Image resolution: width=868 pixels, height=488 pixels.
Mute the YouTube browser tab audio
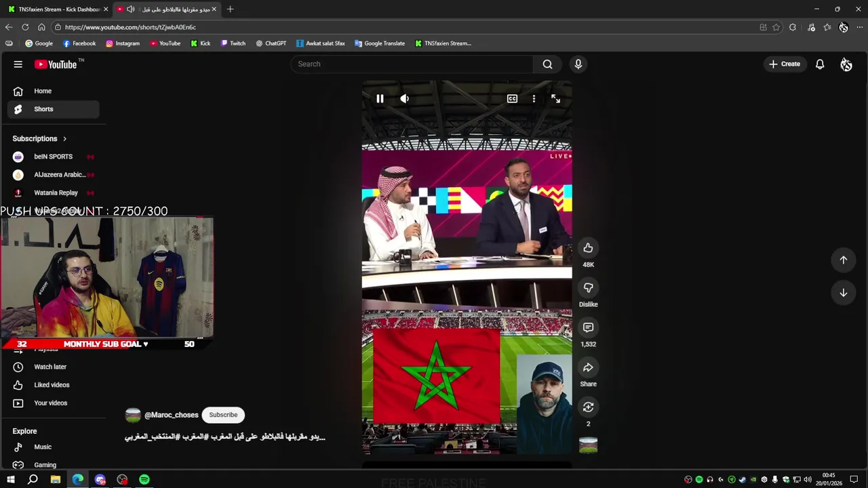click(130, 9)
